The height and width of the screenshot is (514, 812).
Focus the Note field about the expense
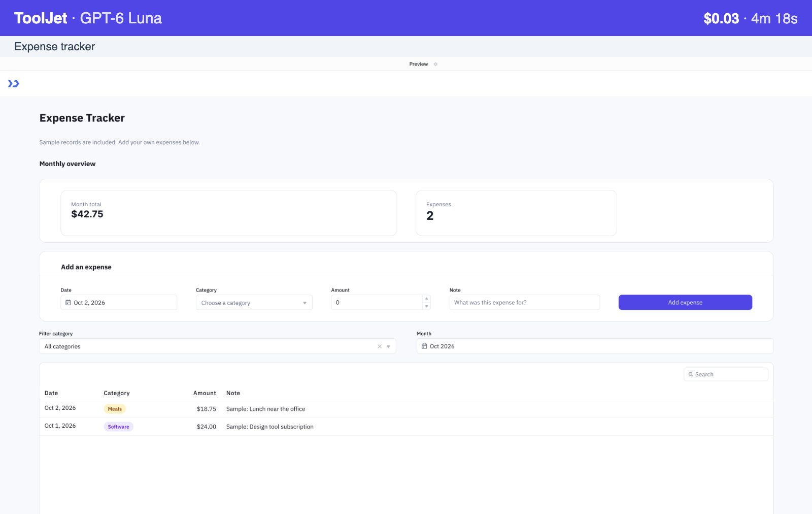(525, 303)
